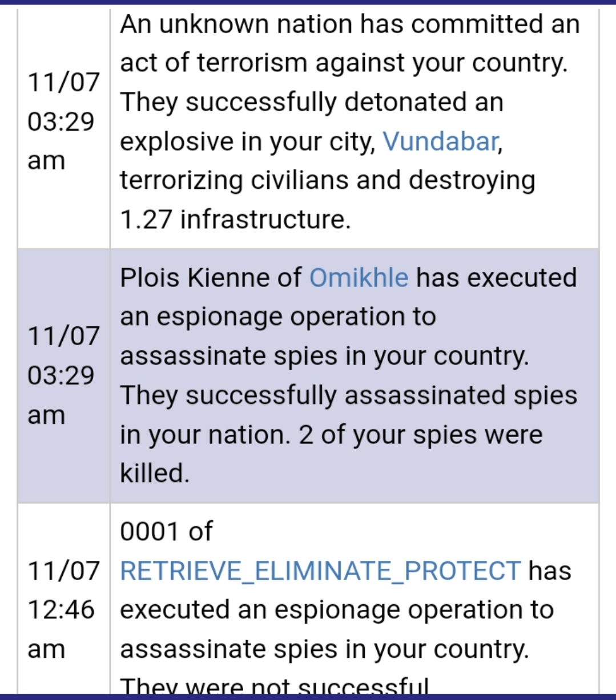Click the "2 of your spies were killed" sentence
The image size is (616, 700).
[331, 454]
